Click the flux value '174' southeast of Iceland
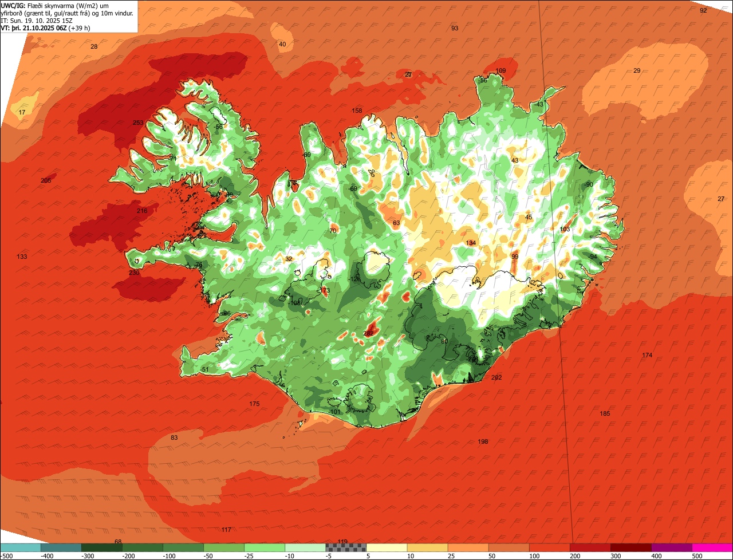This screenshot has height=560, width=733. tap(647, 355)
